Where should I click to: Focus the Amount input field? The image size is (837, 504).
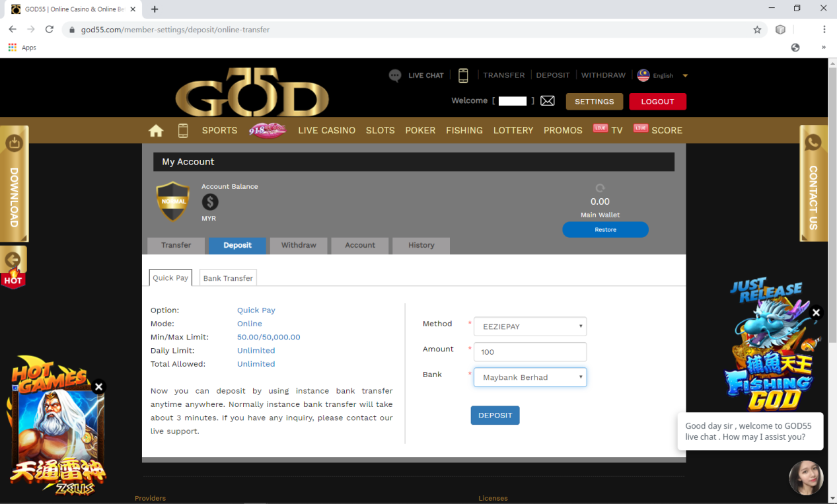tap(530, 352)
